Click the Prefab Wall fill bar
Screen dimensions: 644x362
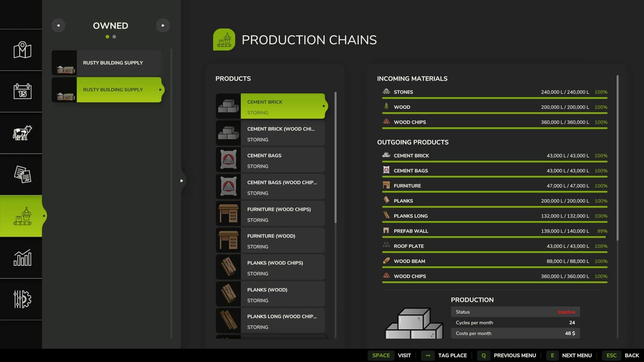495,237
